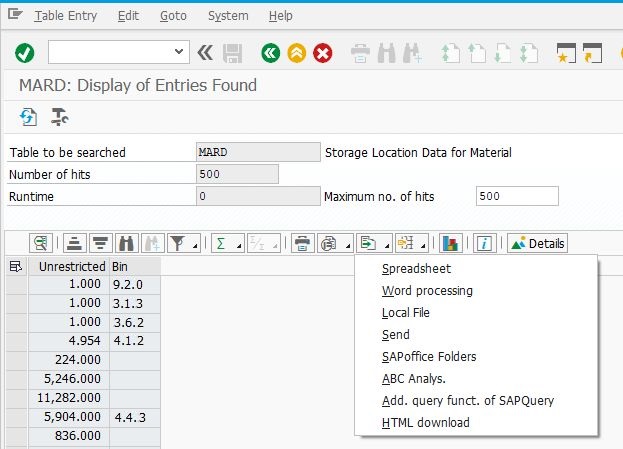Click the ALV Print icon
The height and width of the screenshot is (449, 623).
302,243
